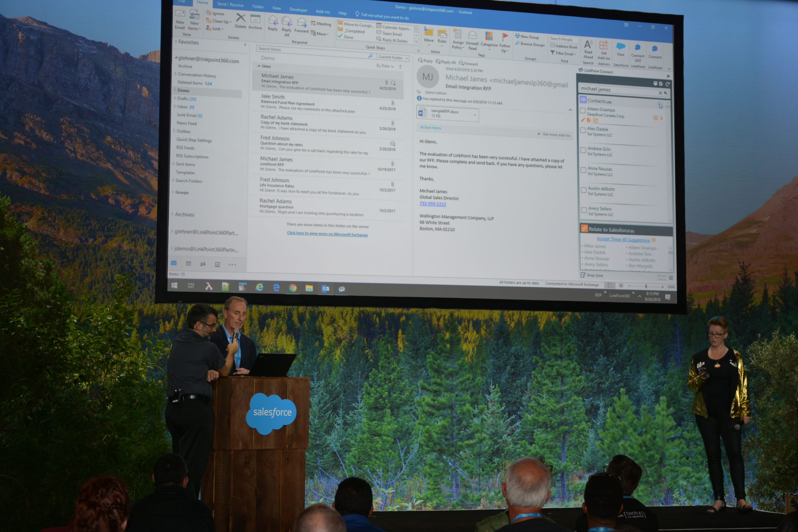Check the Avery Sellers contact checkbox
The width and height of the screenshot is (798, 532).
tap(584, 210)
